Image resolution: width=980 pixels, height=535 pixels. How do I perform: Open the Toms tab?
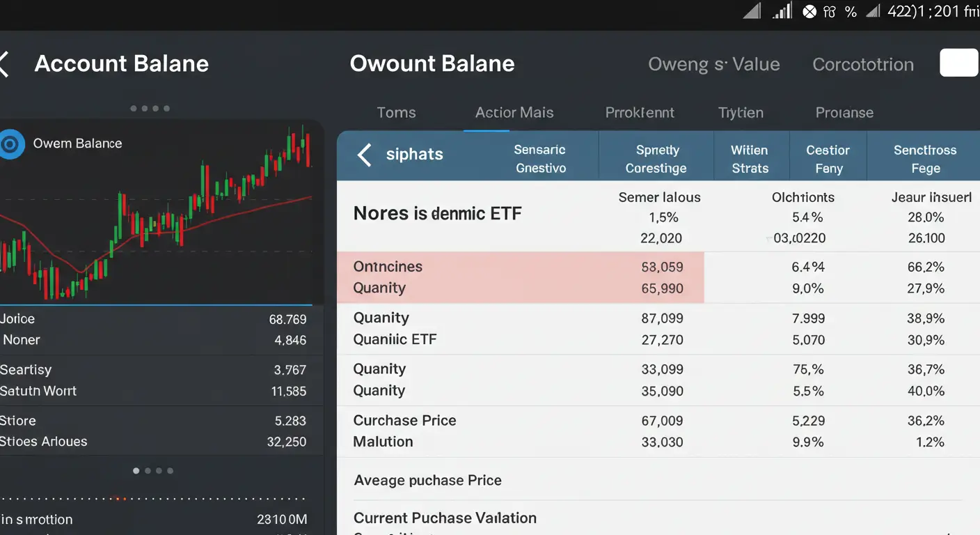[396, 113]
